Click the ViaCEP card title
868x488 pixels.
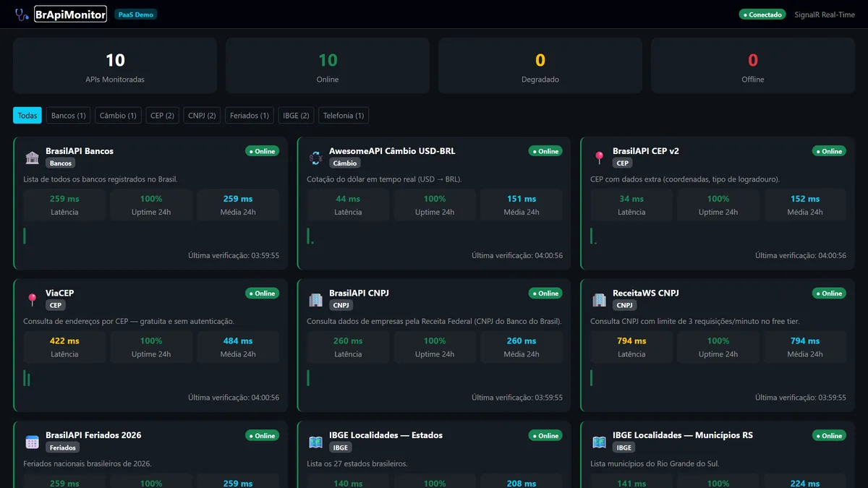pyautogui.click(x=60, y=294)
